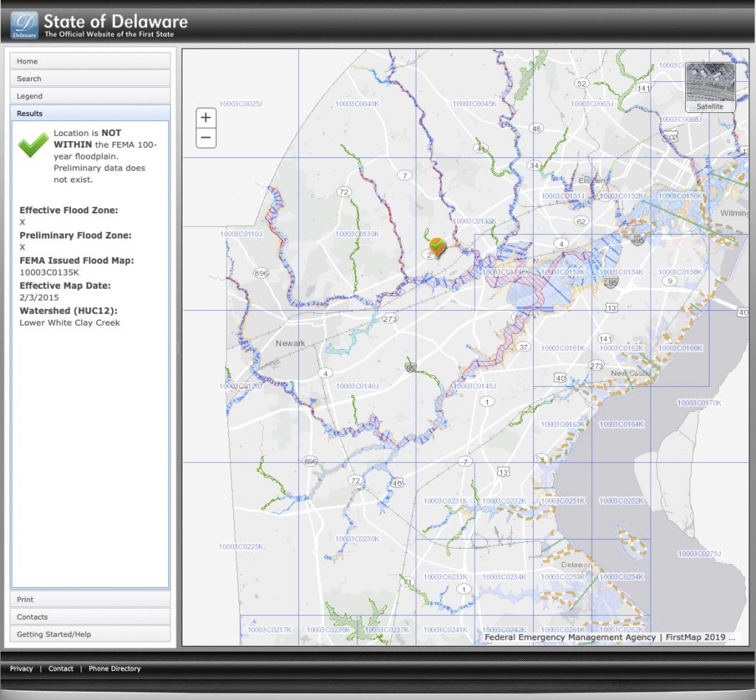Open Getting Started/Help section
The image size is (756, 700).
[x=90, y=634]
